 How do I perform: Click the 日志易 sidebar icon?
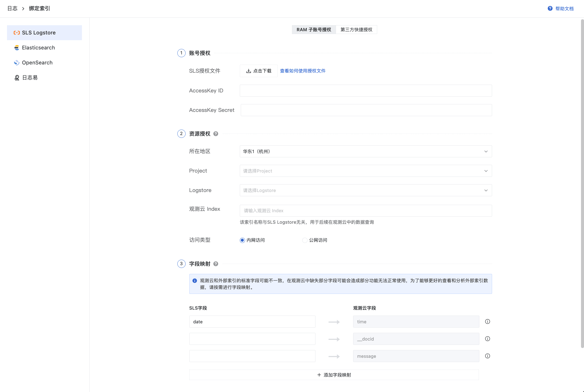tap(17, 78)
